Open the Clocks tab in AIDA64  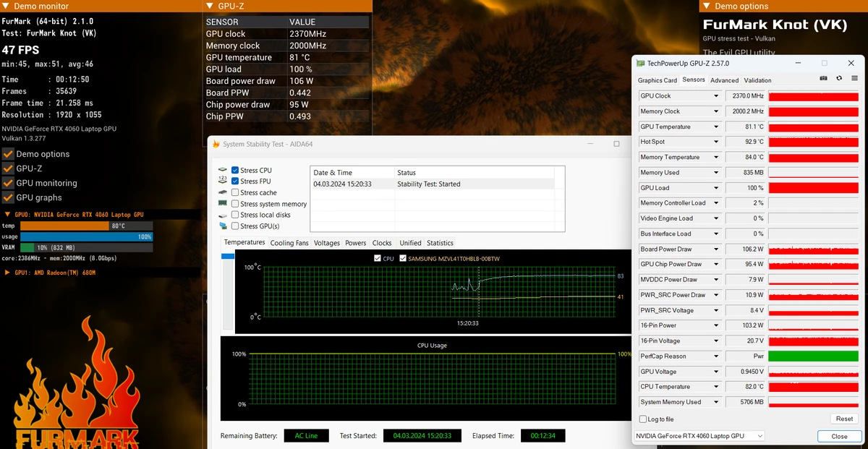point(382,243)
